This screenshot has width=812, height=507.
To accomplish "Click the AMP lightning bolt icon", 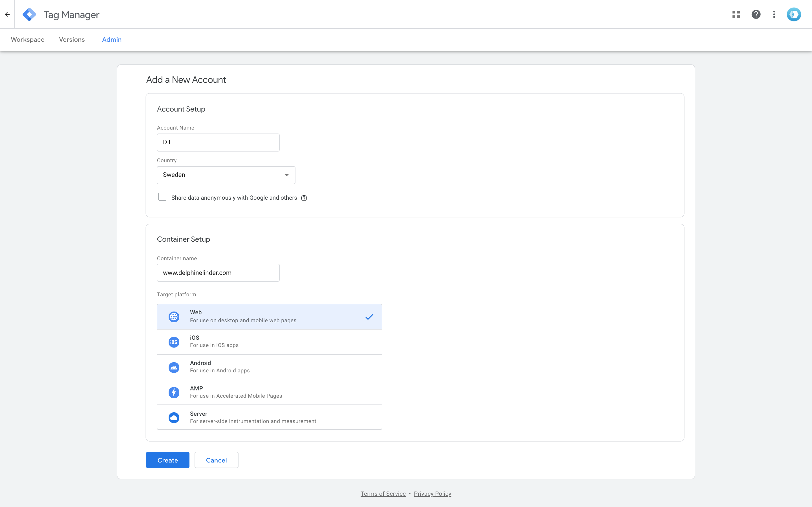I will 174,392.
